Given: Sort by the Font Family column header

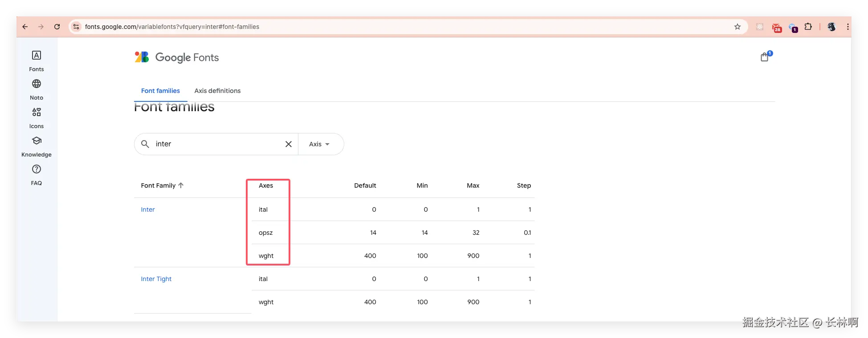Looking at the screenshot, I should [162, 185].
